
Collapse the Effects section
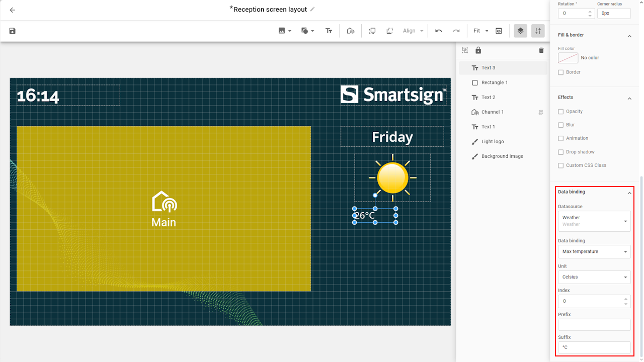pyautogui.click(x=629, y=98)
